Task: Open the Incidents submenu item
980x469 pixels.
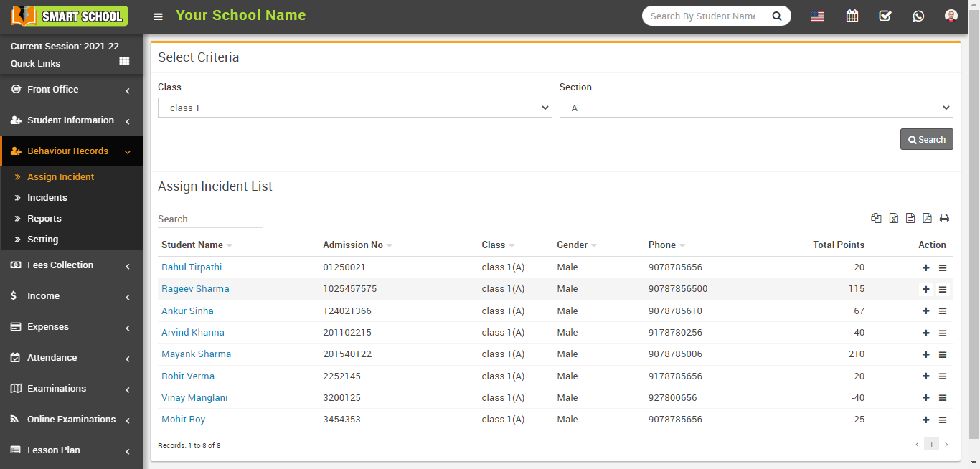Action: click(47, 198)
